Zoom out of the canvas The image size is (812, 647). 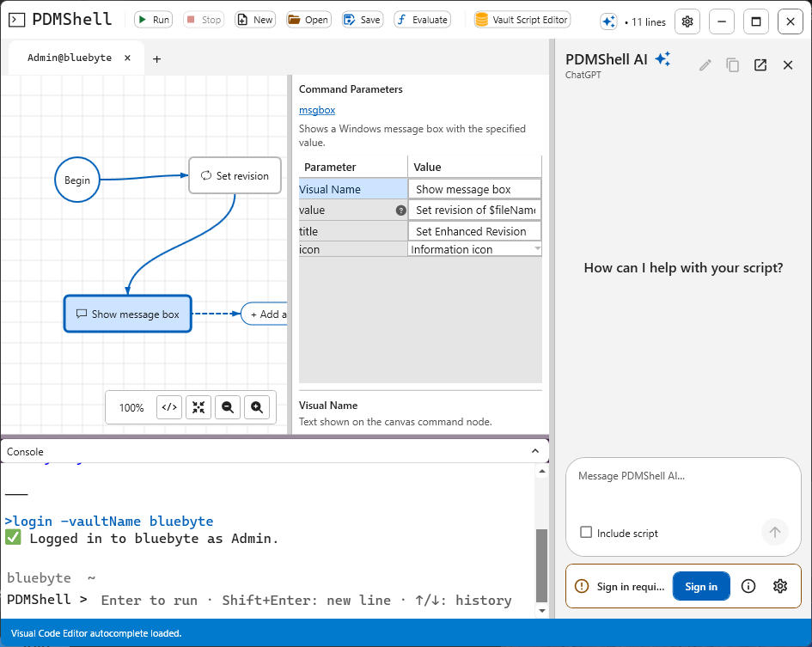[x=228, y=407]
